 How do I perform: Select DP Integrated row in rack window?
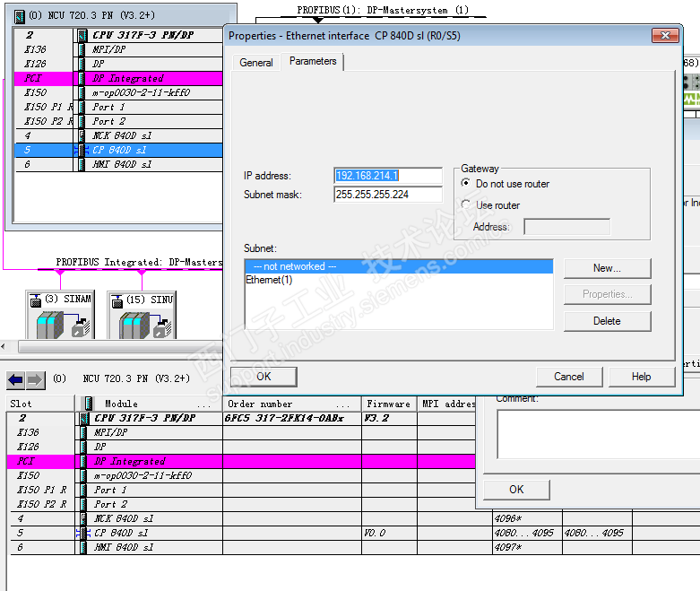click(x=118, y=78)
